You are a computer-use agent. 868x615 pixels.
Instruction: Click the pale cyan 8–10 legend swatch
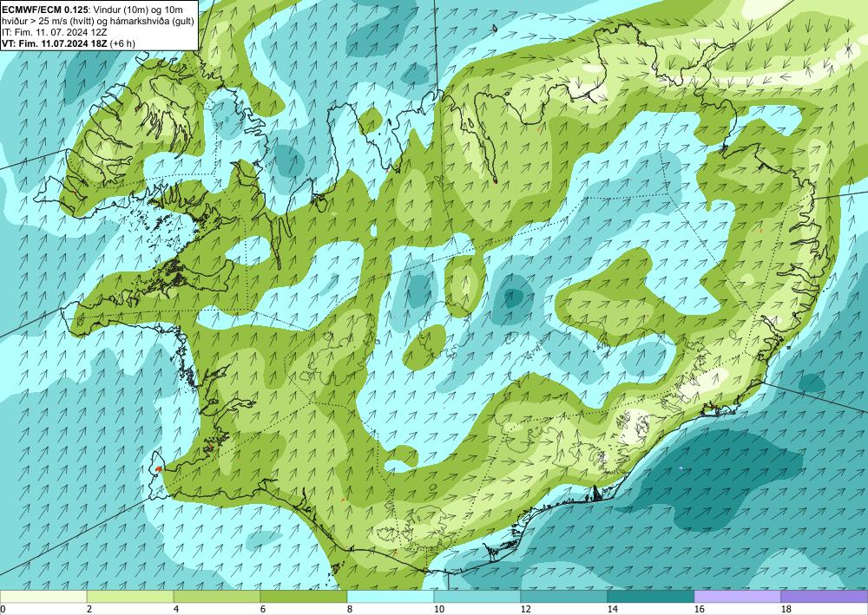(391, 597)
